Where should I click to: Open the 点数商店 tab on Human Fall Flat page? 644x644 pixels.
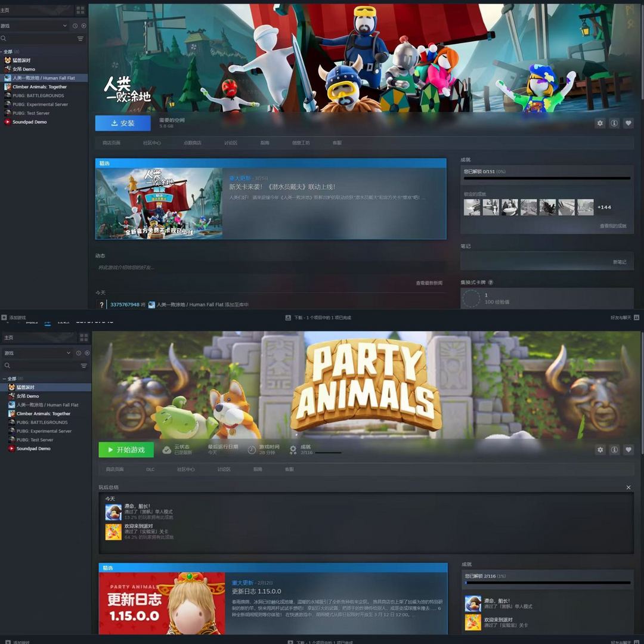coord(192,143)
